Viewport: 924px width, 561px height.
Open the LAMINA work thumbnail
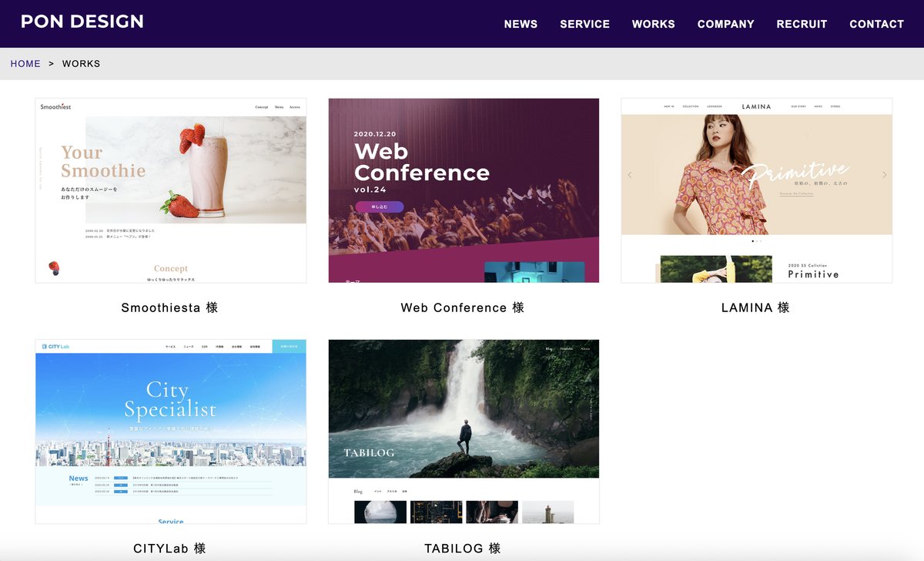point(757,190)
